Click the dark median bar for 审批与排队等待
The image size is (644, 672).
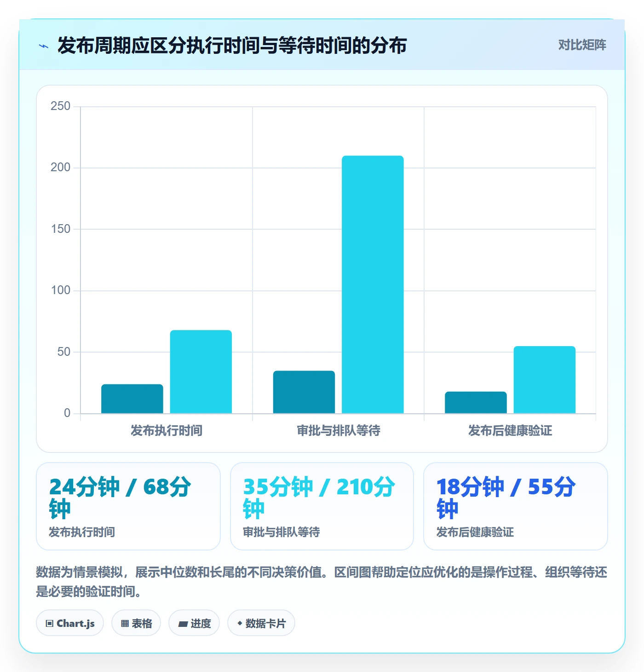coord(304,392)
